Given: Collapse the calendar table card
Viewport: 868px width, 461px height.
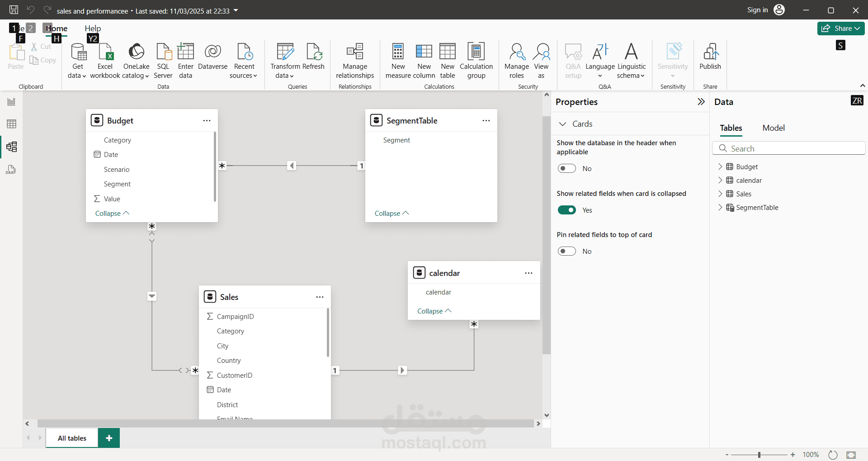Looking at the screenshot, I should point(434,311).
